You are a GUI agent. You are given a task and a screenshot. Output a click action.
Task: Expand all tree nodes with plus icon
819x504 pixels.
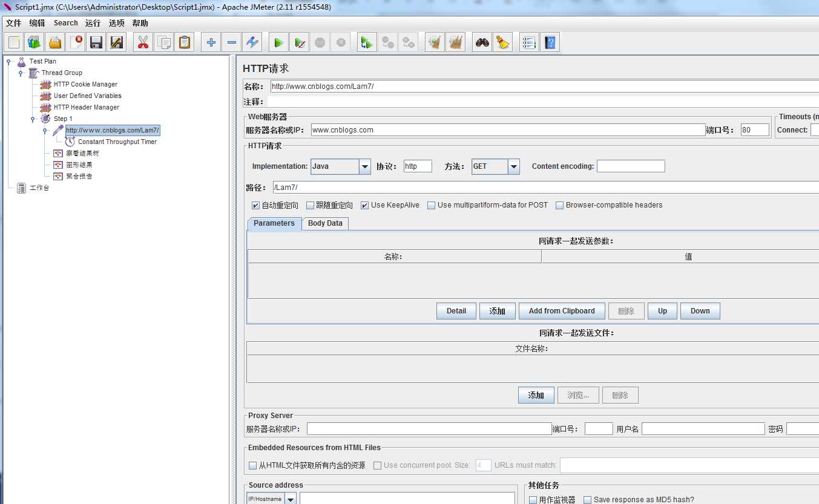point(211,42)
